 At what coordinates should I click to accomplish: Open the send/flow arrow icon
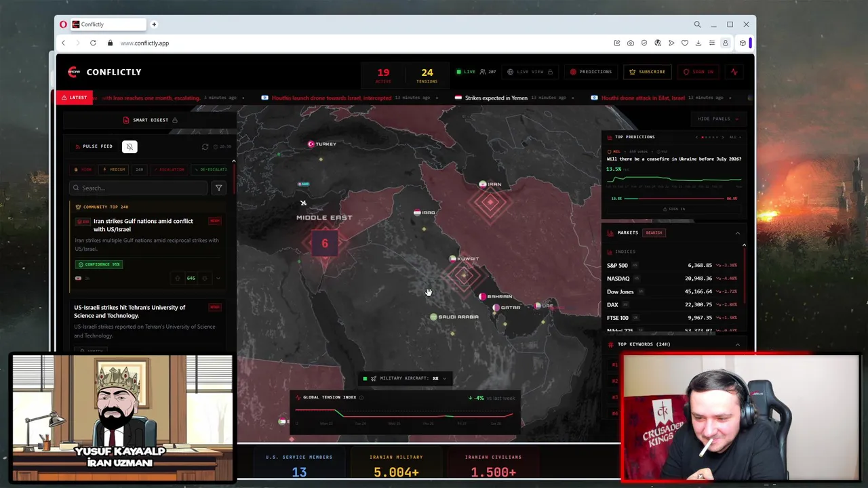click(x=671, y=43)
